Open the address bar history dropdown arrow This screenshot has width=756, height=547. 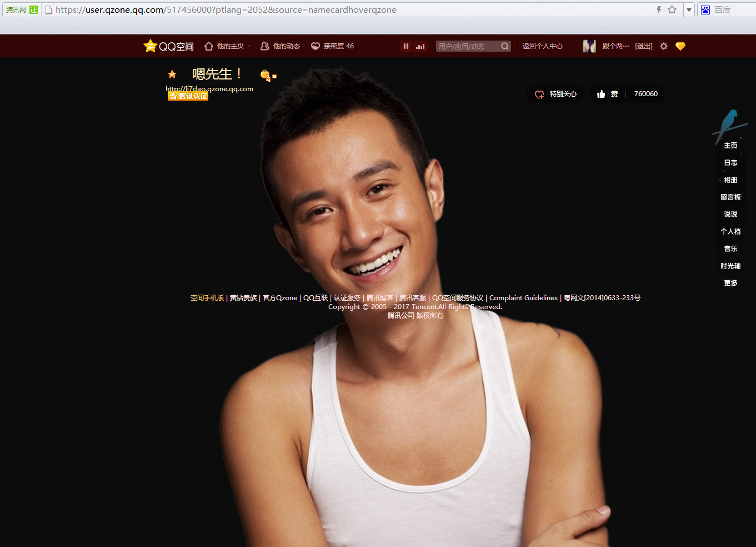pyautogui.click(x=689, y=9)
